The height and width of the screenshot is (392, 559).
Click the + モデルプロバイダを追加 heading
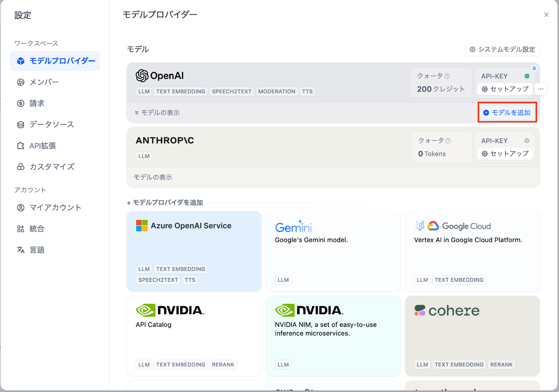165,203
